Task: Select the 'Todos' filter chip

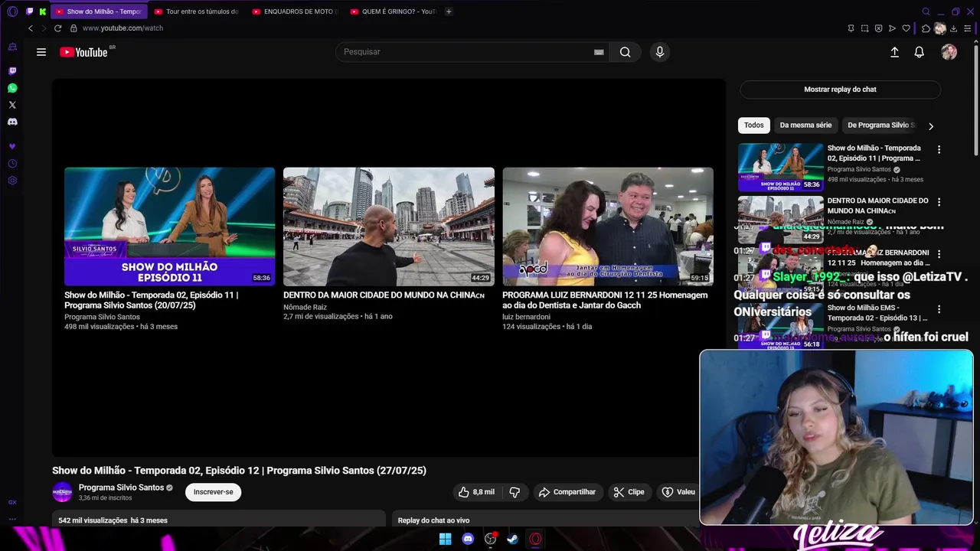Action: pos(754,126)
